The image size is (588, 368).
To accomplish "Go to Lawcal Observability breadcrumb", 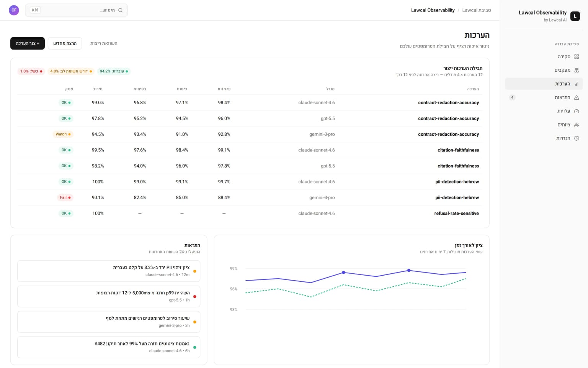I will 433,10.
